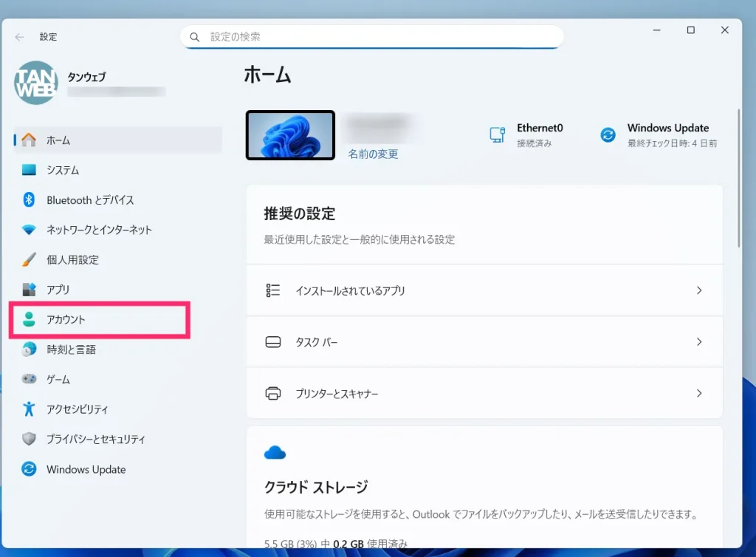
Task: Click the Home house icon in sidebar
Action: pyautogui.click(x=29, y=140)
